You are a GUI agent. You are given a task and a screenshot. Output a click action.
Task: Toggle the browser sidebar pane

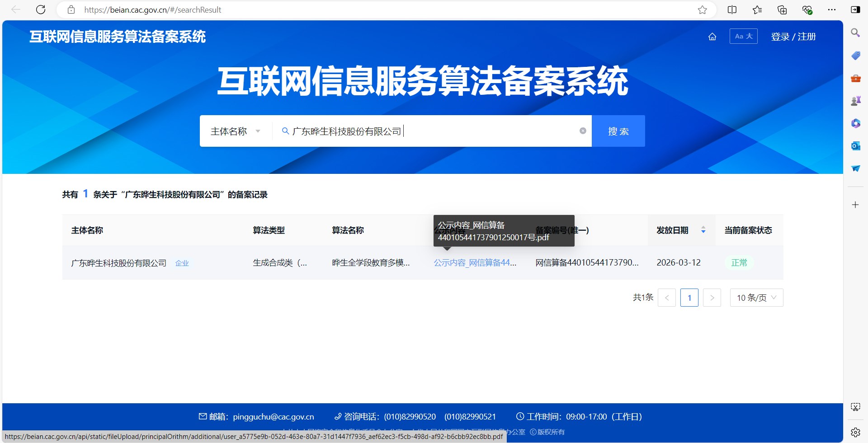pyautogui.click(x=855, y=9)
